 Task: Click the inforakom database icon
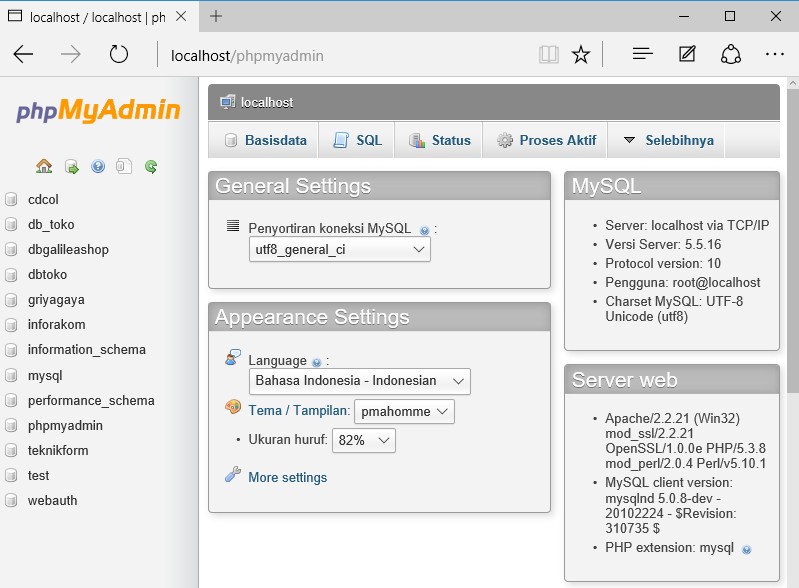(11, 325)
